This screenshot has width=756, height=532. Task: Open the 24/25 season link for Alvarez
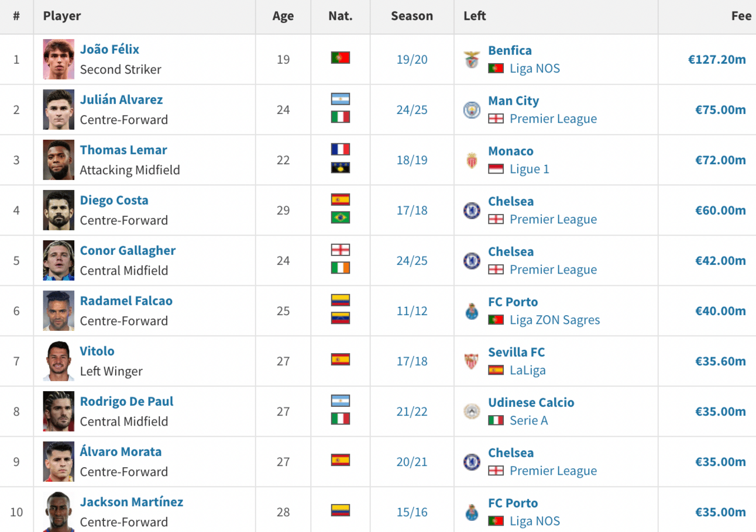point(412,110)
